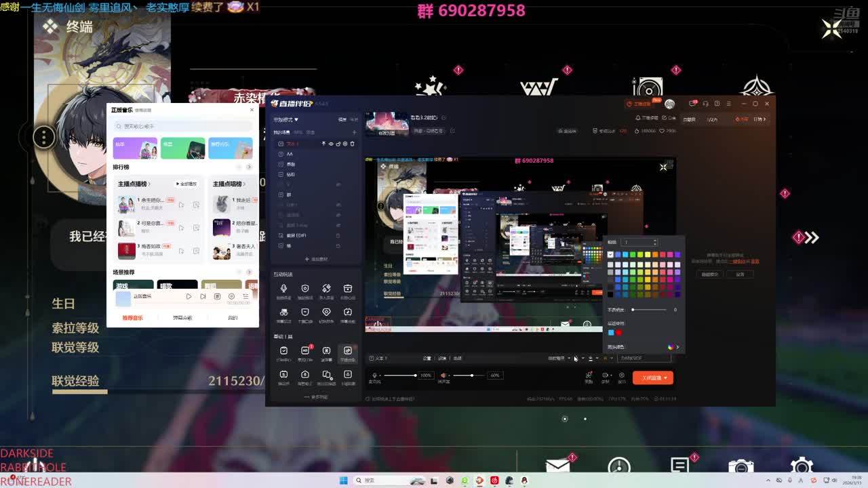Viewport: 868px width, 488px height.
Task: Click 更多功能 below the tools grid
Action: (315, 397)
